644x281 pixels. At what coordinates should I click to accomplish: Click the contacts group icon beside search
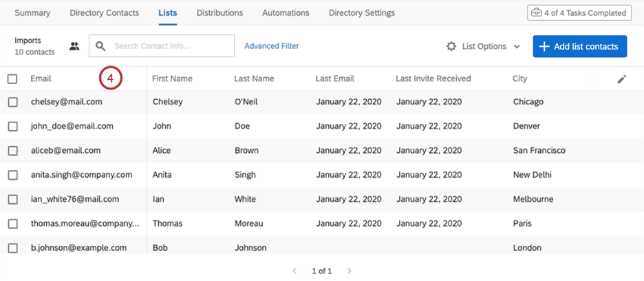coord(74,46)
